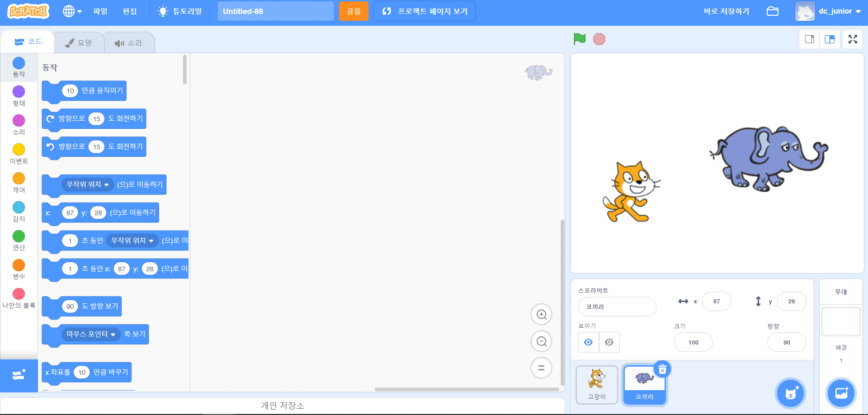The width and height of the screenshot is (868, 415).
Task: Open the 편집 menu
Action: click(130, 11)
